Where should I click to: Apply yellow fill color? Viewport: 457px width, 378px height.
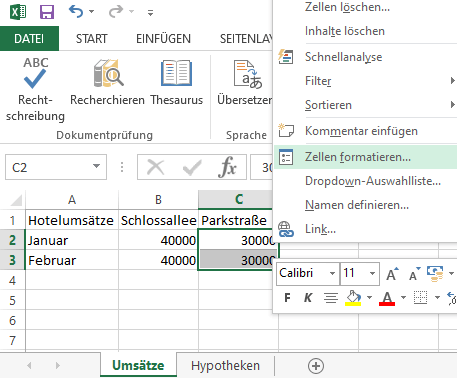click(x=353, y=297)
